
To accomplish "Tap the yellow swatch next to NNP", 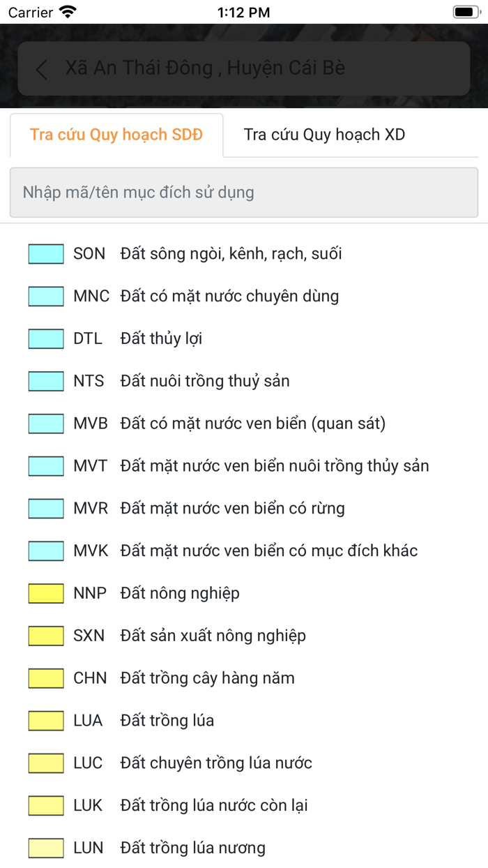I will coord(45,592).
